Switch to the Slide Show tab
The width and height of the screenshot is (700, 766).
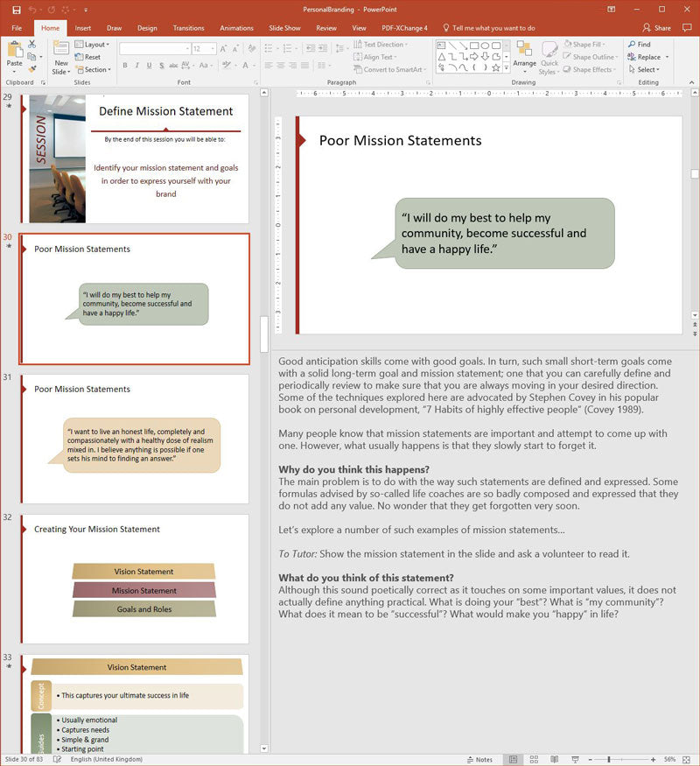pyautogui.click(x=284, y=28)
